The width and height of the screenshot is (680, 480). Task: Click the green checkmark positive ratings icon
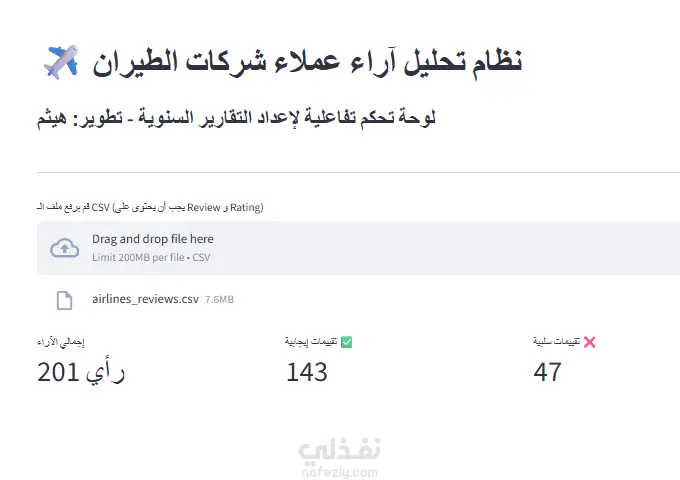click(346, 342)
